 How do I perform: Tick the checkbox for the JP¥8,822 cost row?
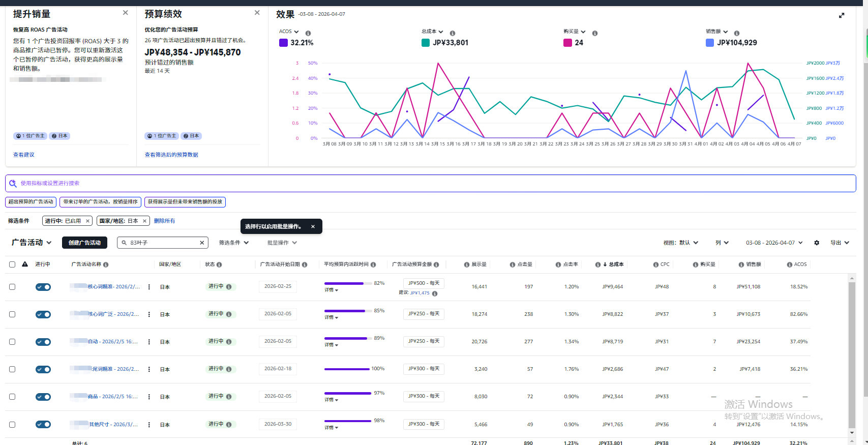(12, 314)
